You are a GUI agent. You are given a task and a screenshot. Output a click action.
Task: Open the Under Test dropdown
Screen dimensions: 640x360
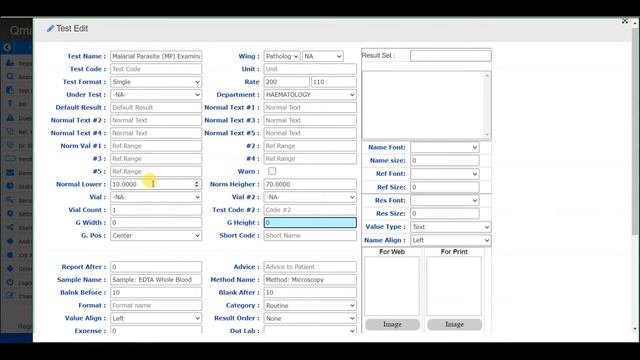156,95
